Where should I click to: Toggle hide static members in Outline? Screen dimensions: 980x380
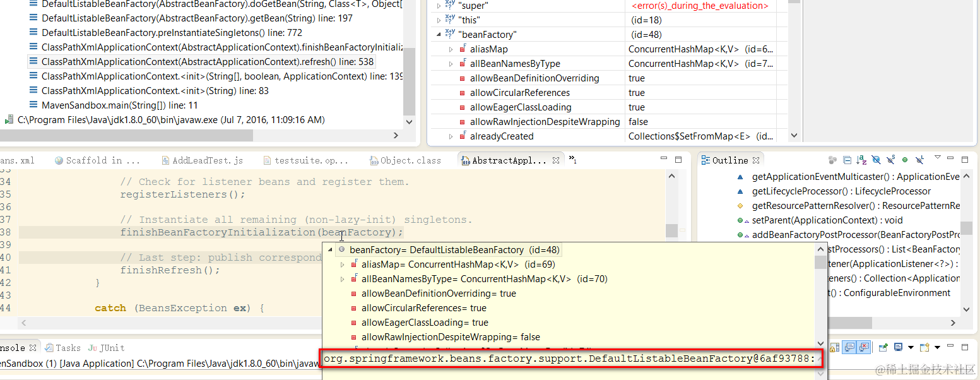coord(890,160)
